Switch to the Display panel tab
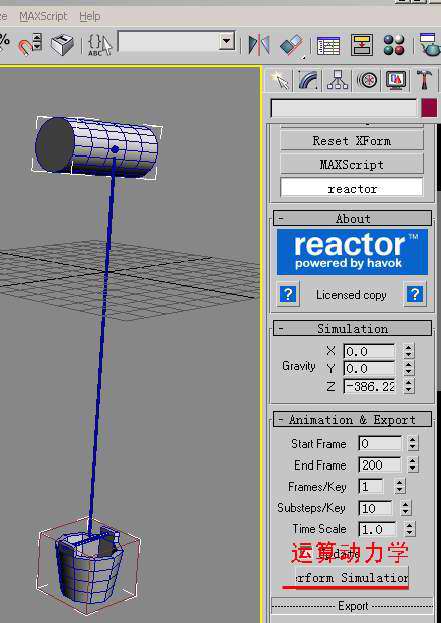The height and width of the screenshot is (623, 441). [x=396, y=80]
